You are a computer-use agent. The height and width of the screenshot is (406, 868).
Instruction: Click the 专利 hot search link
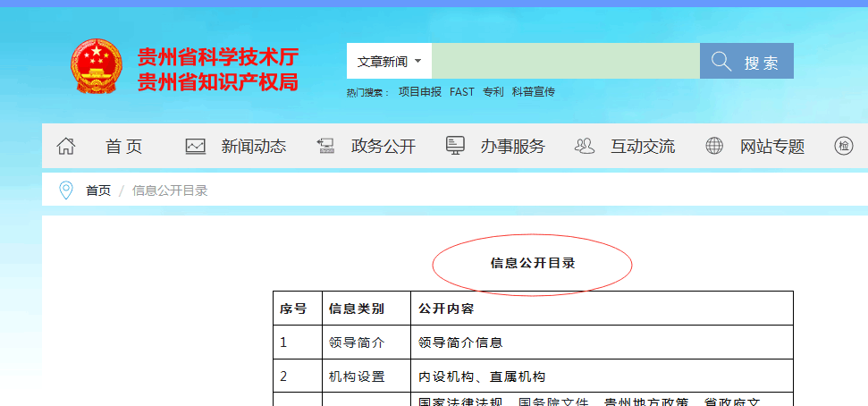(493, 92)
